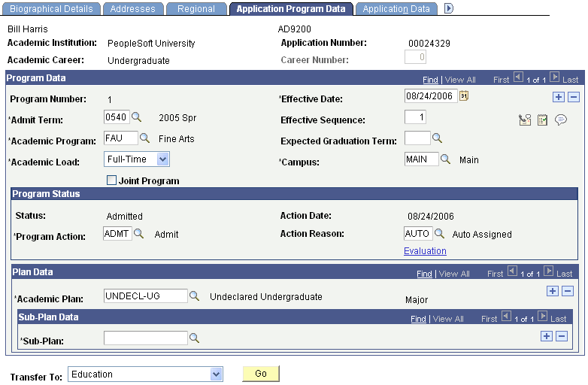The image size is (588, 385).
Task: Click the Academic Program input field
Action: click(x=121, y=138)
